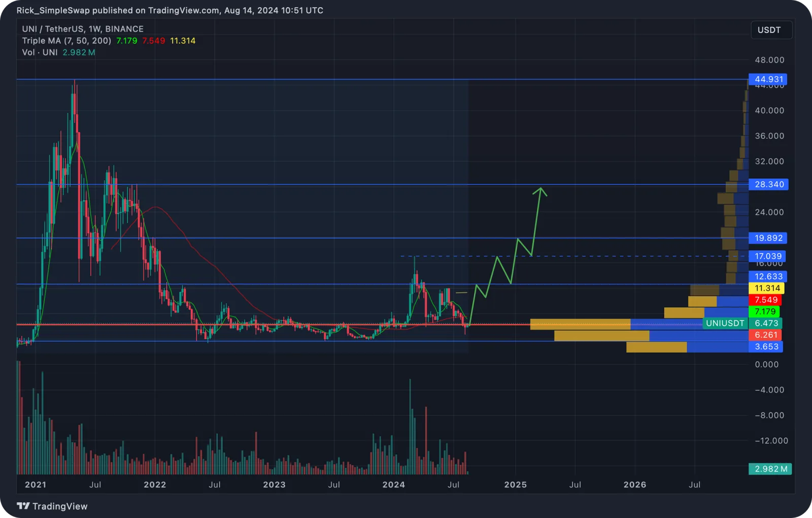Screen dimensions: 812x518
Task: Click the green 7.179 value in Triple MA legend
Action: point(127,41)
